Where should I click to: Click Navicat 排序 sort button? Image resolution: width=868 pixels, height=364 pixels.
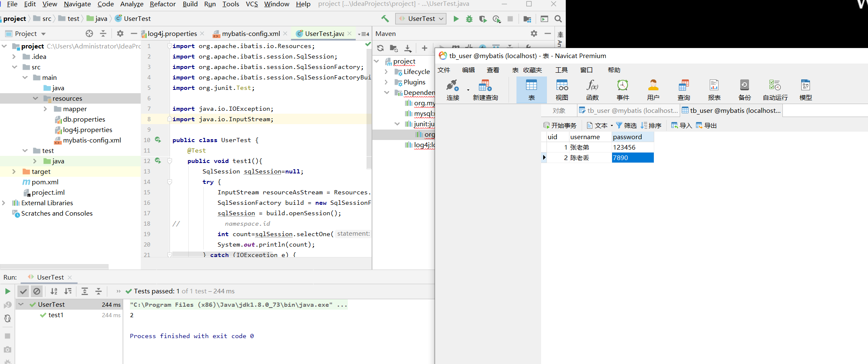click(651, 125)
